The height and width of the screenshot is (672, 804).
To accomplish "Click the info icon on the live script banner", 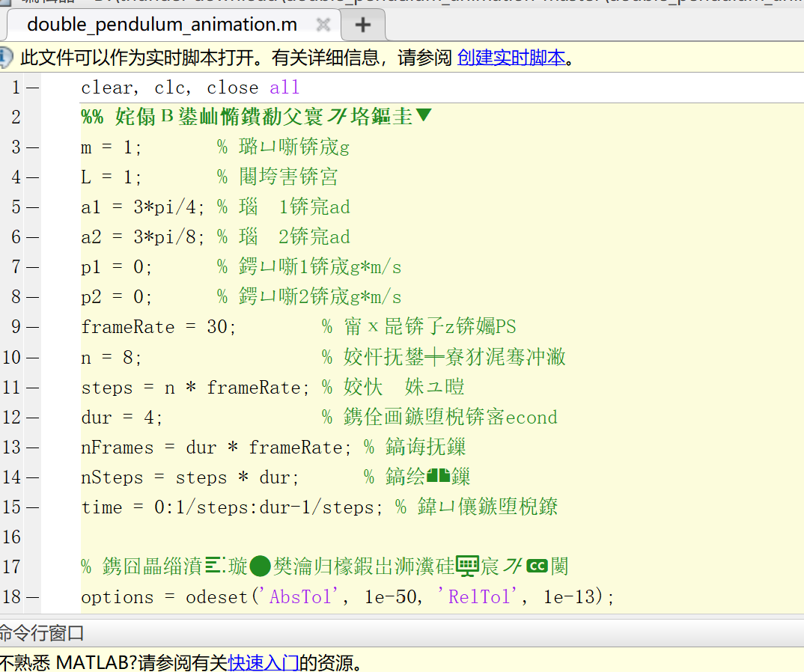I will [7, 56].
